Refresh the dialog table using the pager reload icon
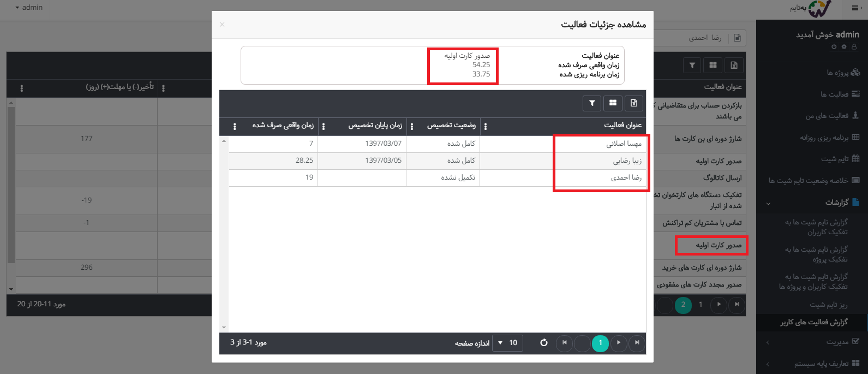Image resolution: width=868 pixels, height=374 pixels. (543, 343)
